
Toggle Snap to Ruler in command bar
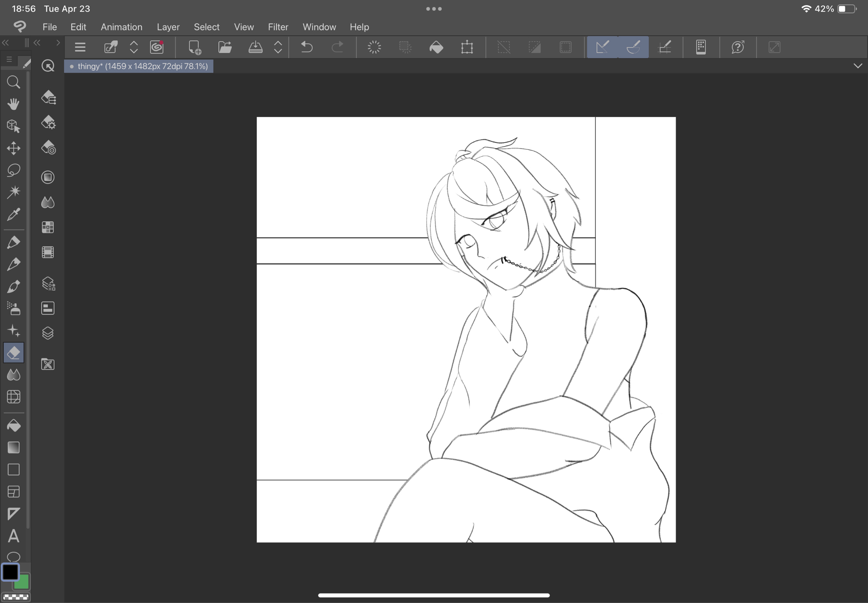(602, 47)
